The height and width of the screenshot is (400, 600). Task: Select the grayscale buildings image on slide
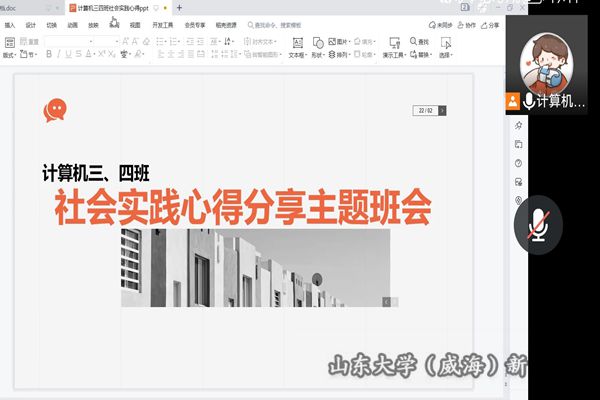(x=256, y=268)
